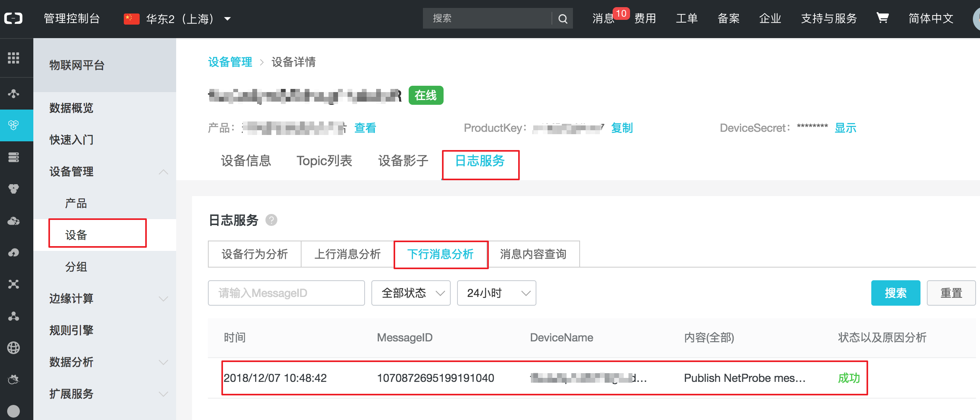Open the stacked server sidebar icon

tap(13, 157)
